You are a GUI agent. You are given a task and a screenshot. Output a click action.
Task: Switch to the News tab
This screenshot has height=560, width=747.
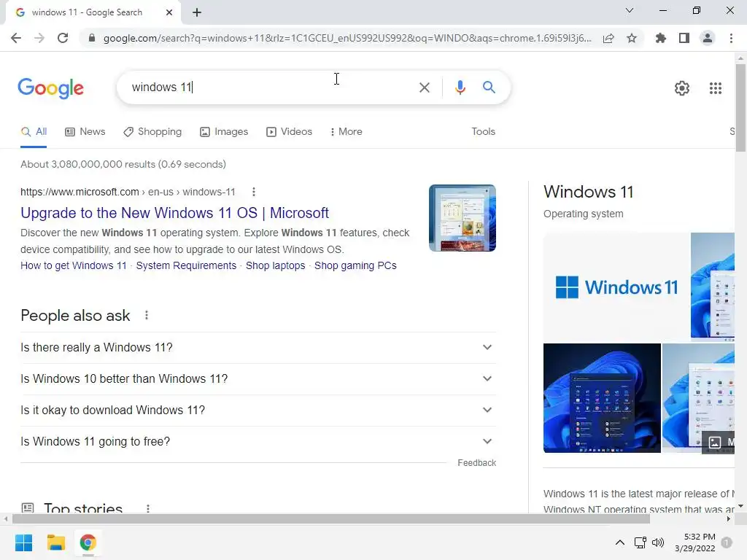pyautogui.click(x=85, y=132)
